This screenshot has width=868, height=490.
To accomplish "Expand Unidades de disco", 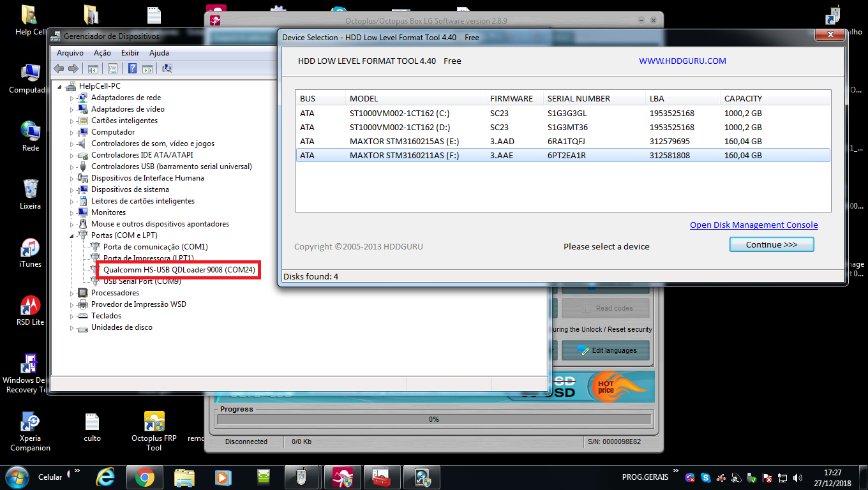I will click(72, 327).
